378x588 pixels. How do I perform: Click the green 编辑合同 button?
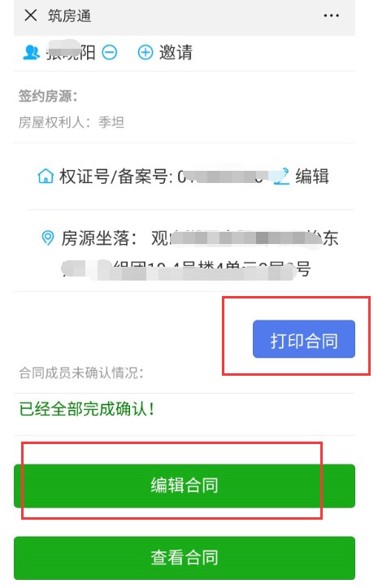tap(185, 486)
